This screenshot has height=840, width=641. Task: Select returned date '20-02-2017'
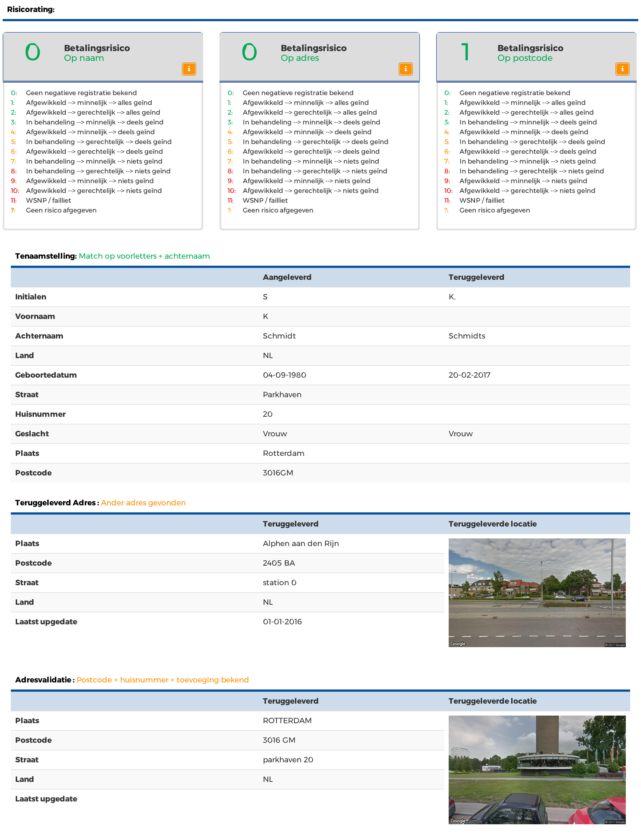pyautogui.click(x=470, y=375)
